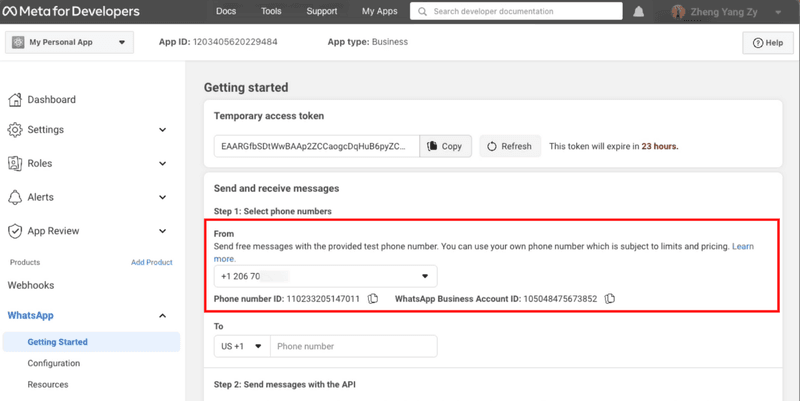Click the WhatsApp sidebar heading
Screen dimensions: 800x401
click(x=31, y=315)
